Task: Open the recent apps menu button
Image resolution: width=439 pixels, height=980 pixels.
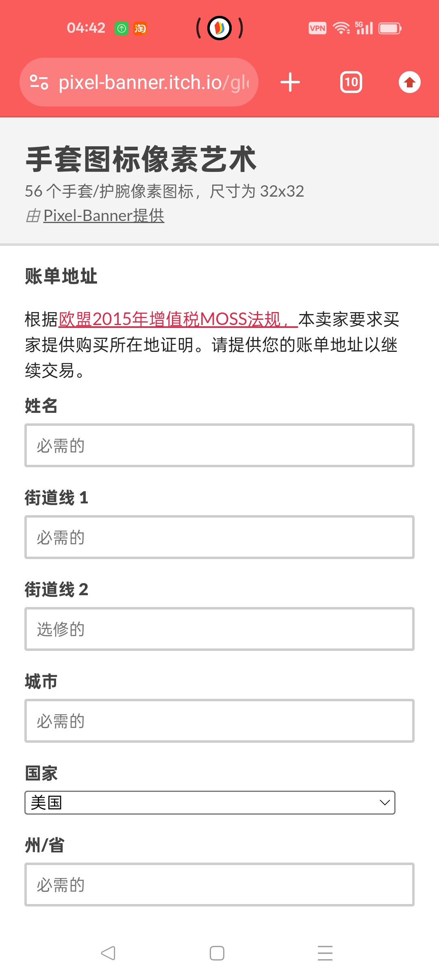Action: click(x=325, y=953)
